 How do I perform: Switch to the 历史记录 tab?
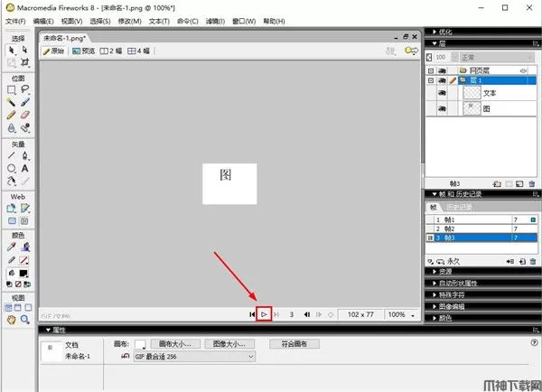point(459,208)
